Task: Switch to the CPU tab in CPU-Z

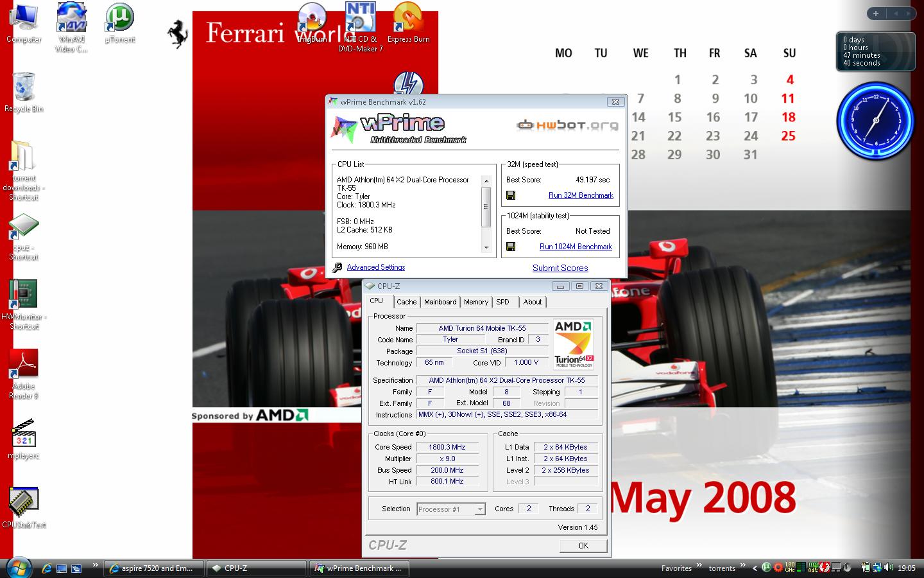Action: tap(377, 301)
